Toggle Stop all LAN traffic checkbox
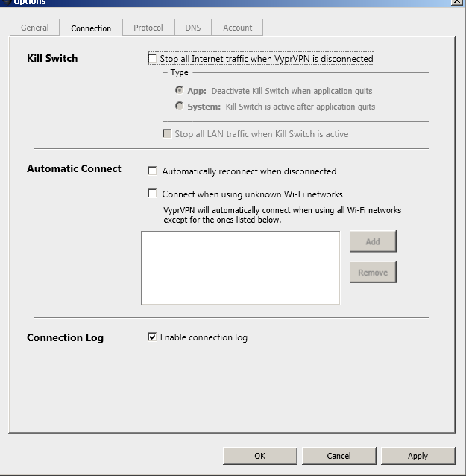This screenshot has width=466, height=476. click(167, 133)
